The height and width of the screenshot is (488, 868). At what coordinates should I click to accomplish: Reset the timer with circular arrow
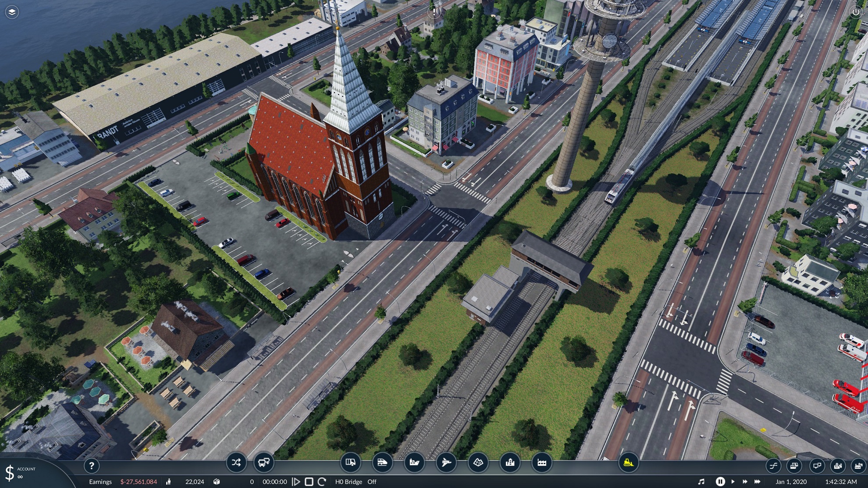(322, 481)
